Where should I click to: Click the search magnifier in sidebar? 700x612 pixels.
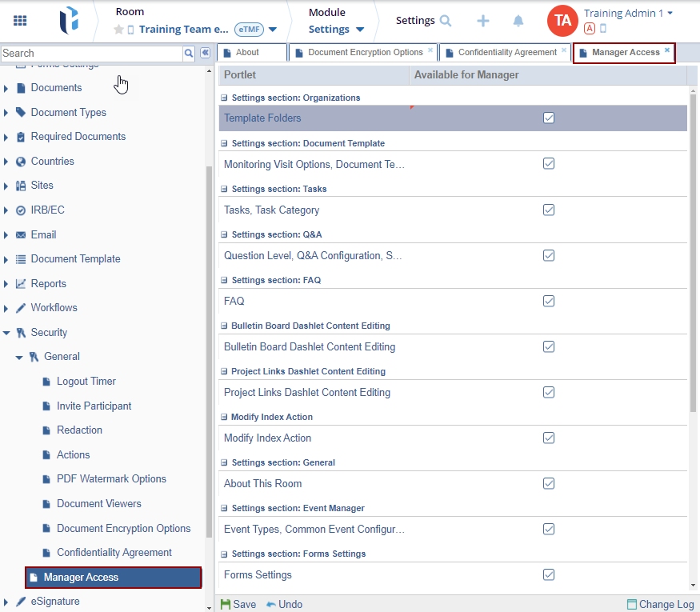(189, 53)
